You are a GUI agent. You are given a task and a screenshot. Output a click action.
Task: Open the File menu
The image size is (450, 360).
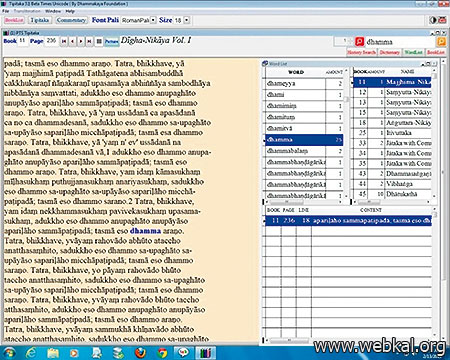5,11
